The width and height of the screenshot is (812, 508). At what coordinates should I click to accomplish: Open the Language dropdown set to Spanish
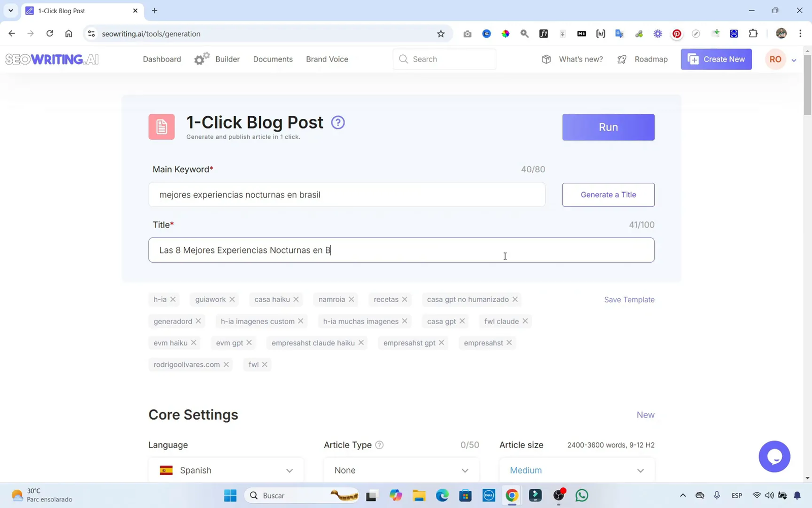[226, 470]
